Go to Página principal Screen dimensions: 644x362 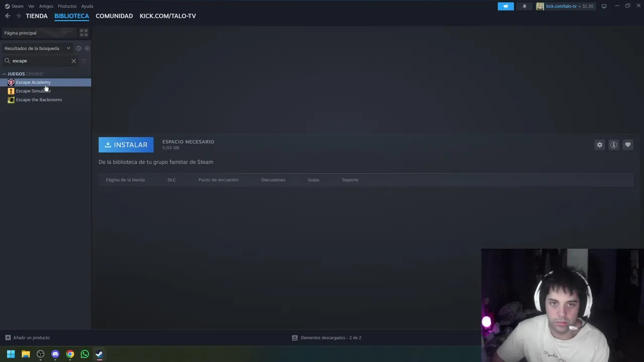[38, 33]
